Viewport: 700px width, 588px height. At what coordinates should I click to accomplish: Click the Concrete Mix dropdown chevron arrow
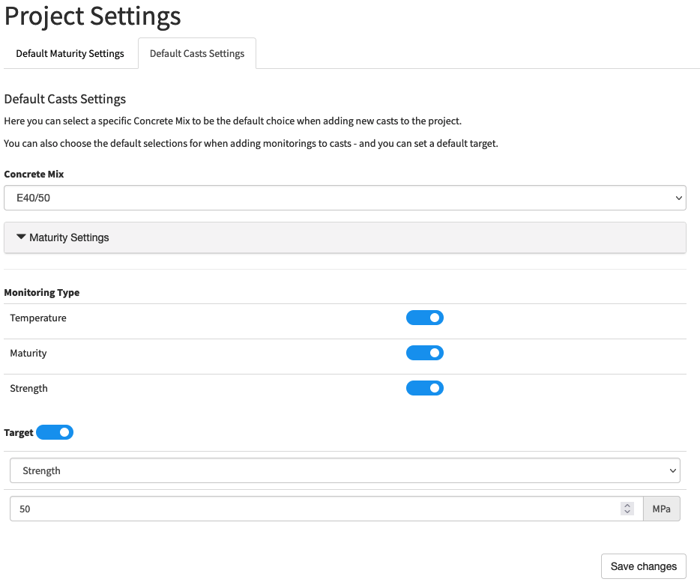click(x=678, y=198)
